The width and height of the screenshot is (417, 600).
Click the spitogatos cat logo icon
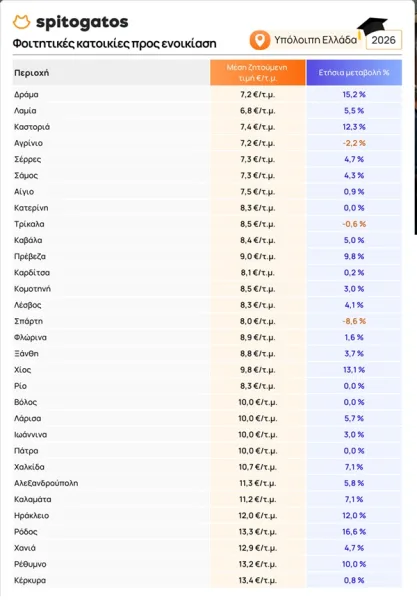[21, 22]
